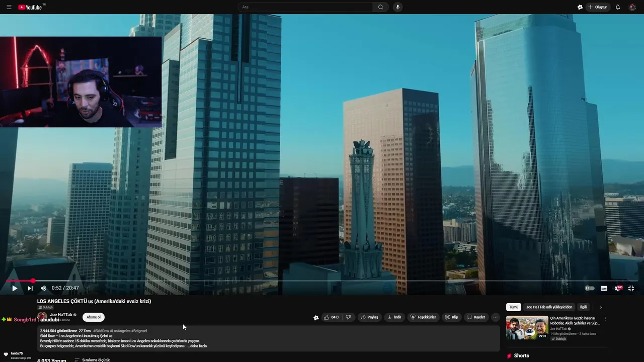Viewport: 644px width, 362px height.
Task: Skip to the next video
Action: 30,288
